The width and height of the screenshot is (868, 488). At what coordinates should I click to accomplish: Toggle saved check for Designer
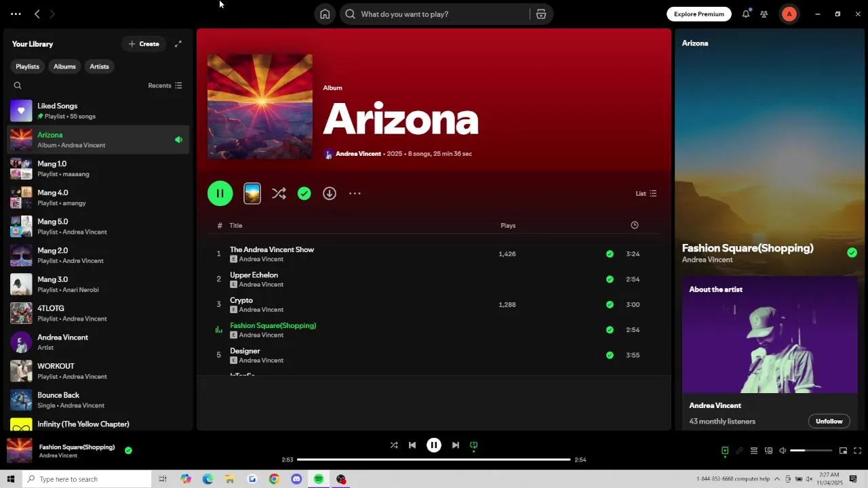click(x=610, y=355)
